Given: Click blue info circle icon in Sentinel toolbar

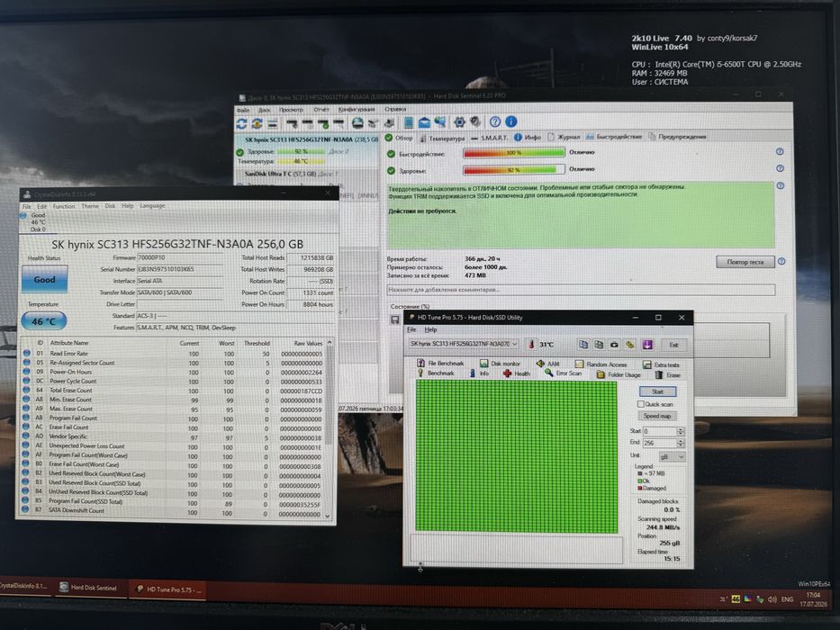Looking at the screenshot, I should click(511, 122).
